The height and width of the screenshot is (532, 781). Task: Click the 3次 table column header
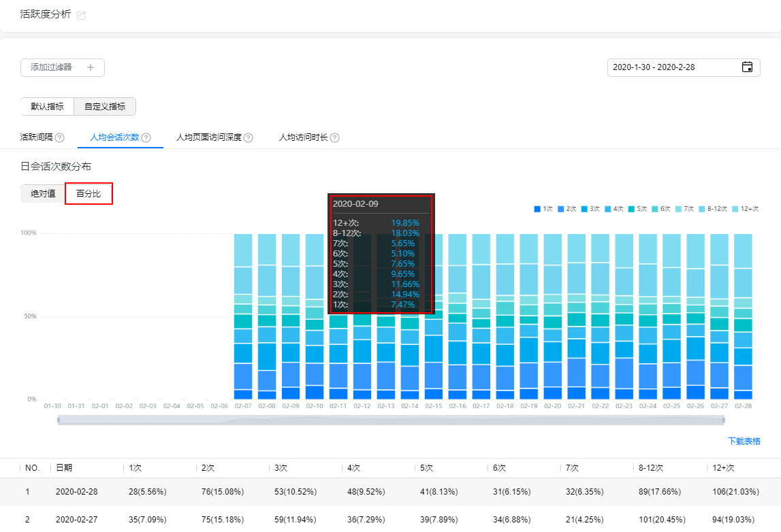281,468
